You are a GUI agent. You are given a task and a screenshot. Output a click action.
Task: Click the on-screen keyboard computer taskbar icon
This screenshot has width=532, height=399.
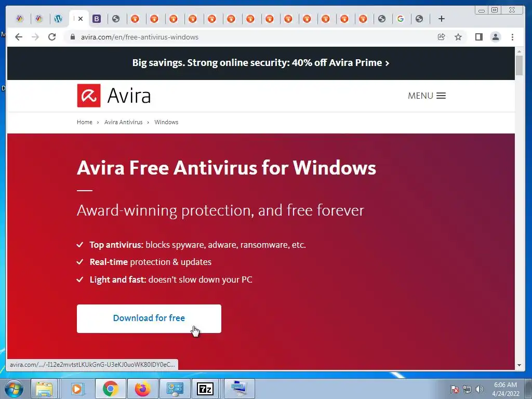[x=239, y=389]
